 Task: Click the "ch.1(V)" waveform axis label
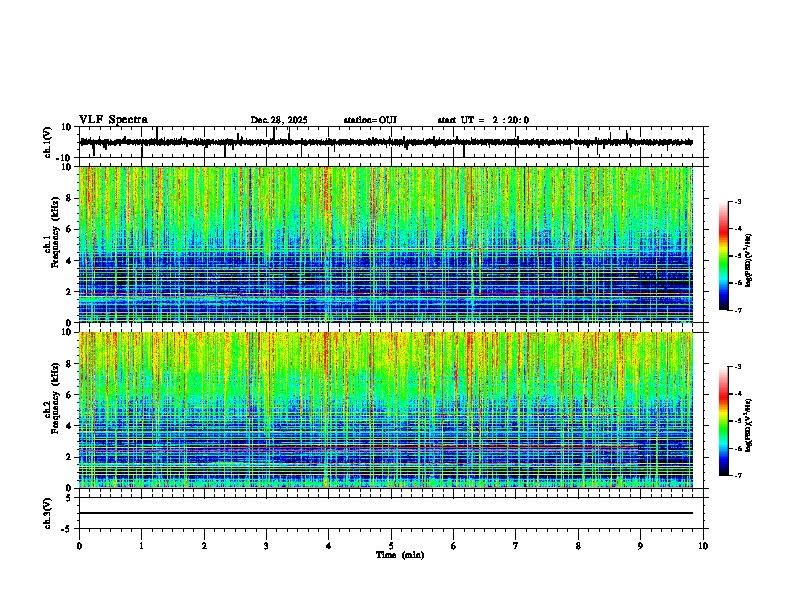tap(48, 142)
